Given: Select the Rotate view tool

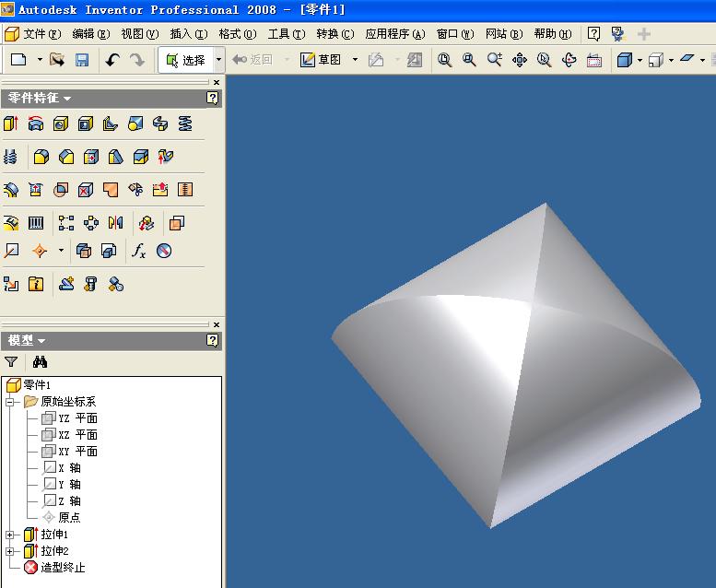Looking at the screenshot, I should click(x=569, y=60).
